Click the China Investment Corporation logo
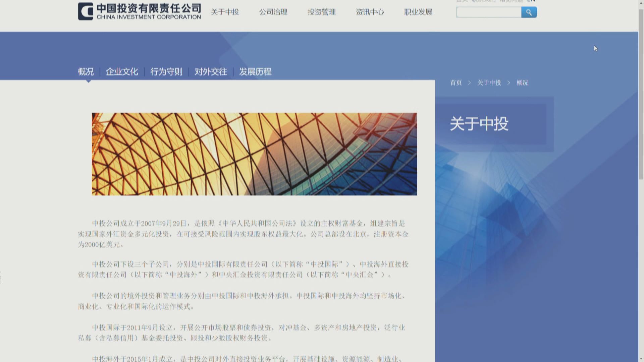Viewport: 644px width, 362px height. point(140,11)
